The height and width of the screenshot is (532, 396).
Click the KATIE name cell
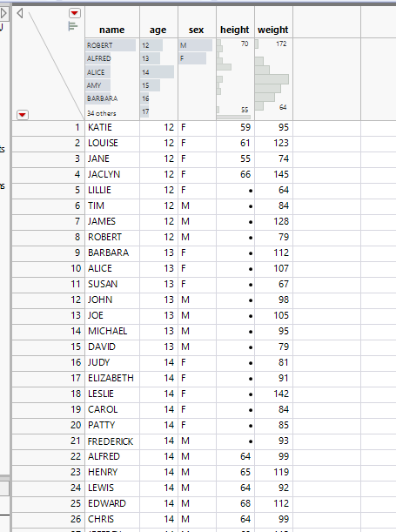[112, 127]
